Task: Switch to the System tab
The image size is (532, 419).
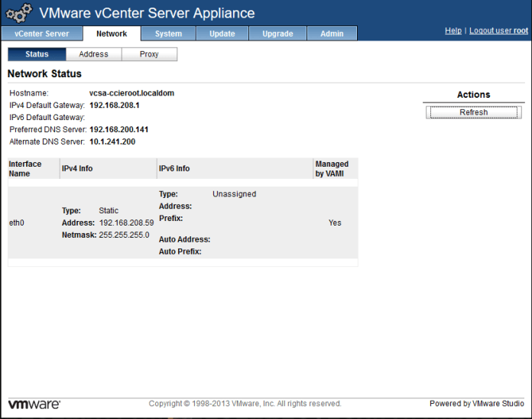Action: tap(168, 34)
